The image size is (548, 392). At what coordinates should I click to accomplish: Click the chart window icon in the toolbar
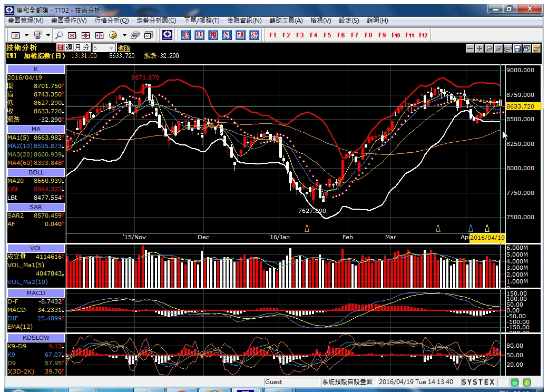(x=149, y=35)
